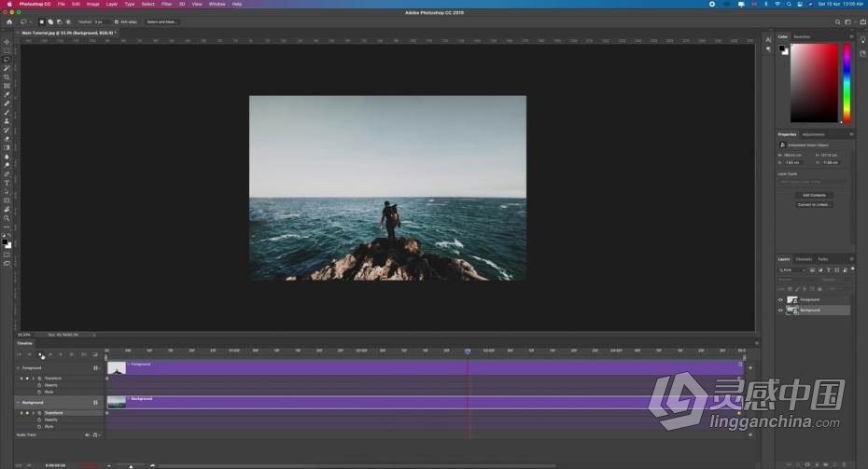Select the Magic Wand tool
The height and width of the screenshot is (469, 868).
[7, 69]
